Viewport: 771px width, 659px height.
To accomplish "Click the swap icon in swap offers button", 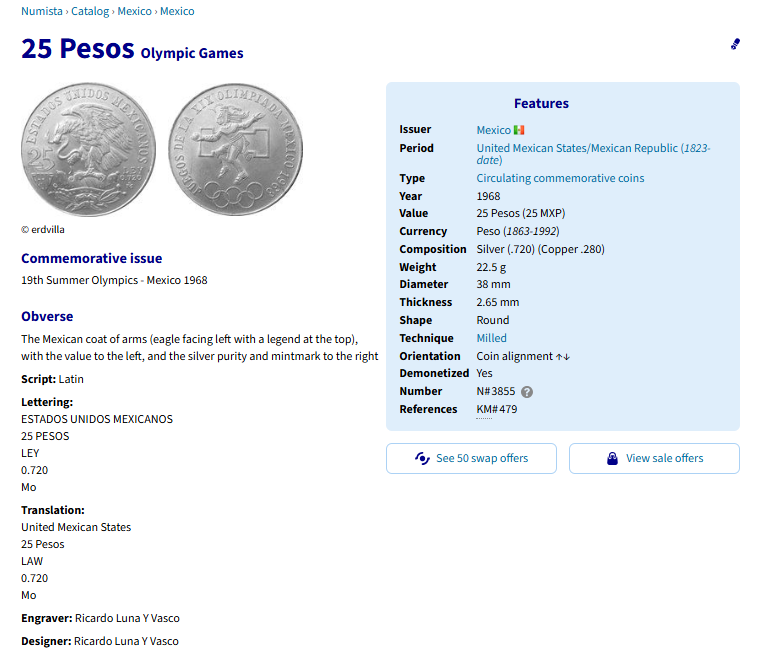I will (422, 458).
